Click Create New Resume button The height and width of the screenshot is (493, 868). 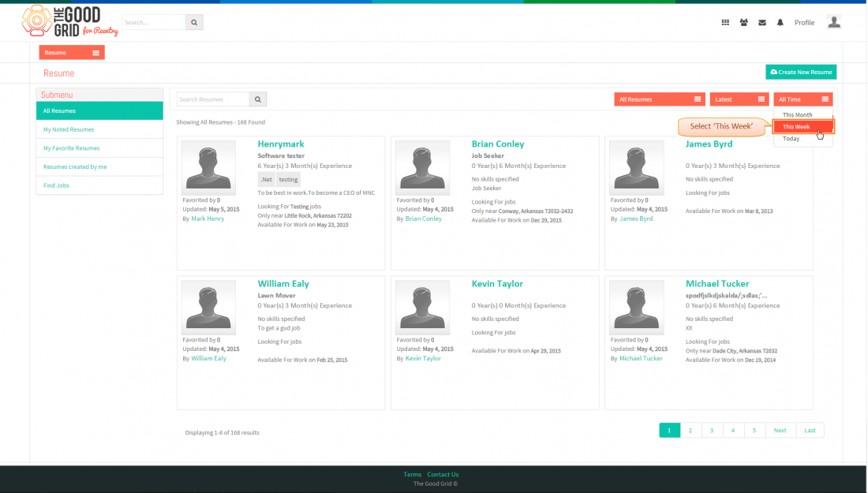[801, 72]
